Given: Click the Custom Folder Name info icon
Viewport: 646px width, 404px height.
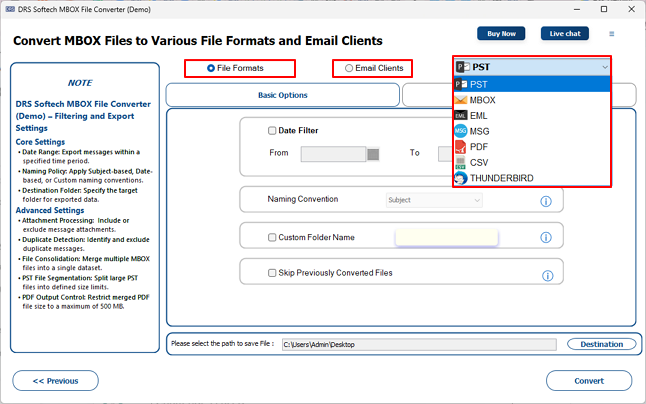Looking at the screenshot, I should (546, 237).
